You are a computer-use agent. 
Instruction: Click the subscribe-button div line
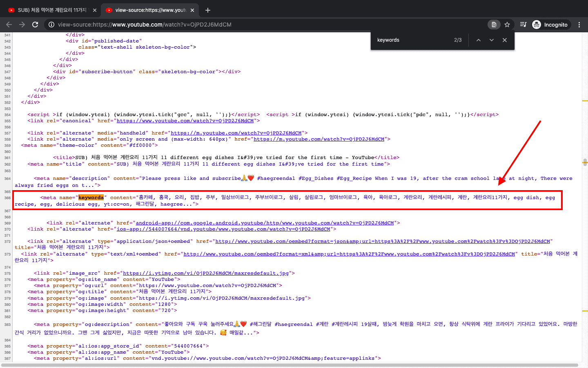coord(147,72)
